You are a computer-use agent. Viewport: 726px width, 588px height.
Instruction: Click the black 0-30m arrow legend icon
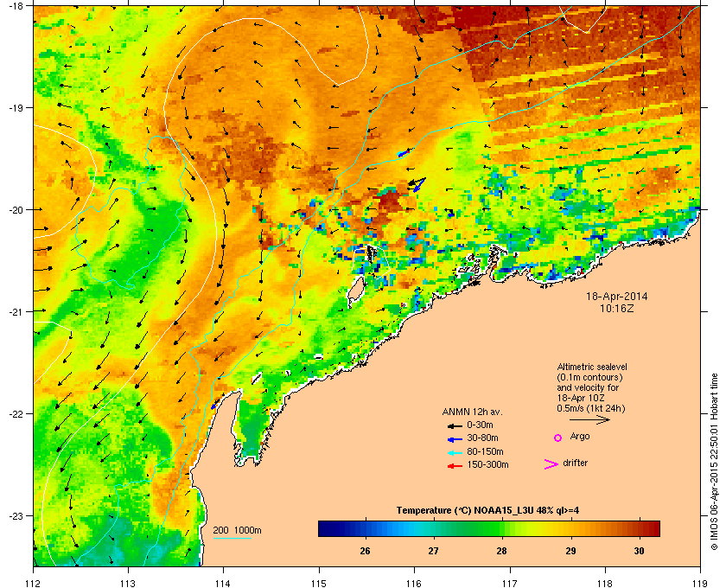pyautogui.click(x=455, y=425)
